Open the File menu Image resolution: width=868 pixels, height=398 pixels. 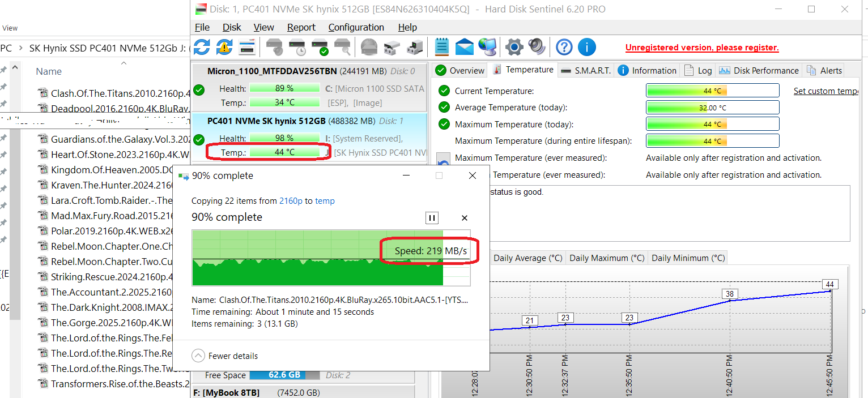pos(202,27)
